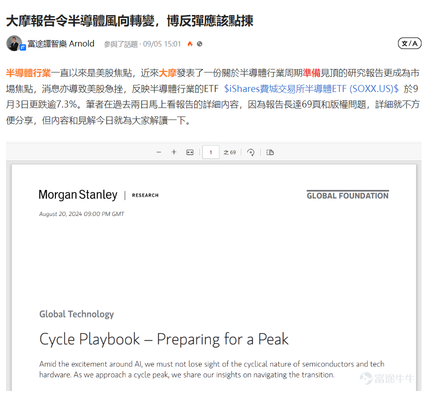Screen dimensions: 433x397
Task: Click the RESEARCH label beside Morgan Stanley
Action: pyautogui.click(x=145, y=195)
